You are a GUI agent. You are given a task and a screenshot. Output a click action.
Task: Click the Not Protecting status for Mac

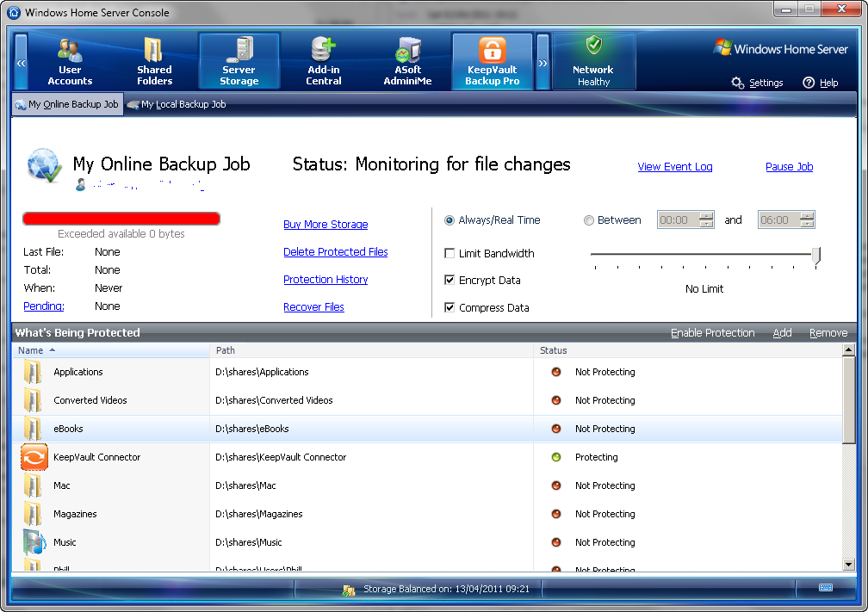coord(605,485)
